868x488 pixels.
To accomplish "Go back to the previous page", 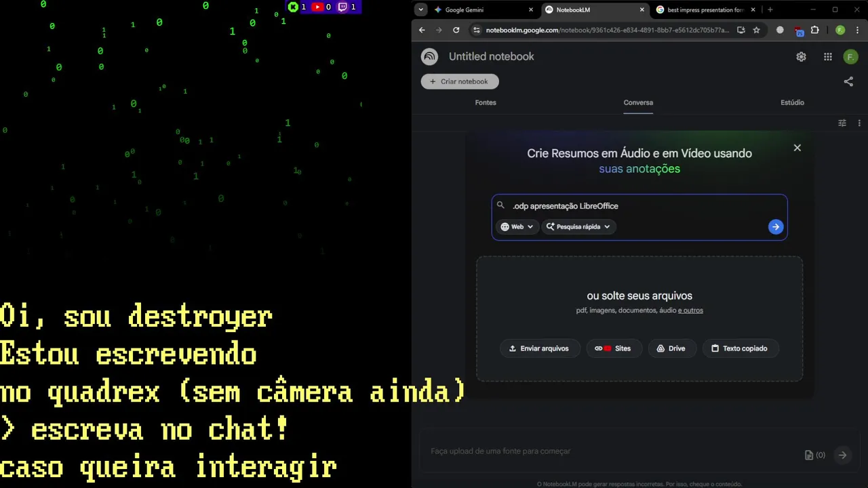I will click(422, 30).
